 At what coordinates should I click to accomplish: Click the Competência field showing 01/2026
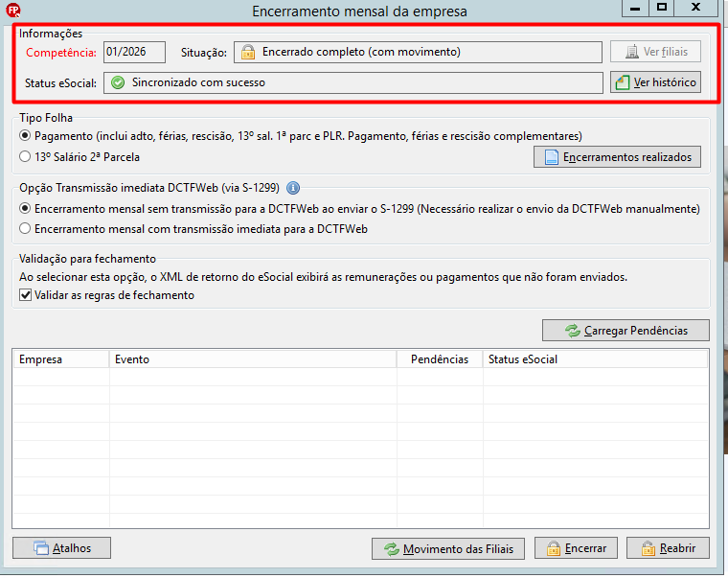point(134,52)
